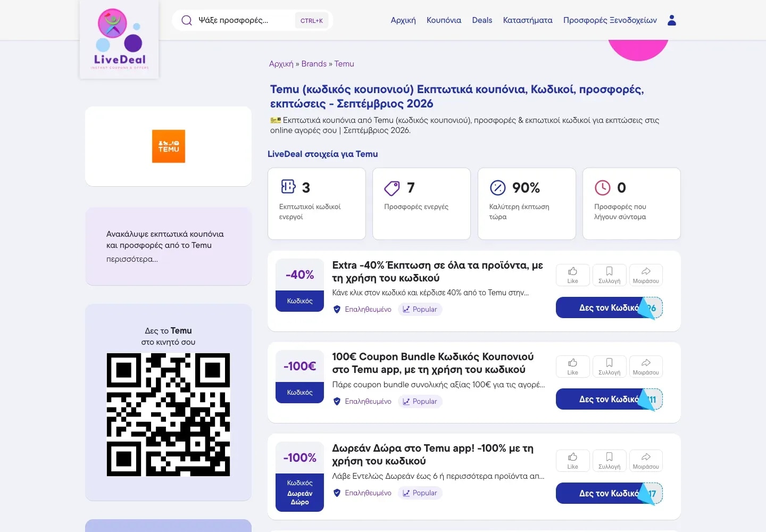This screenshot has height=532, width=766.
Task: Share the 100€ Coupon Bundle offer
Action: tap(646, 367)
